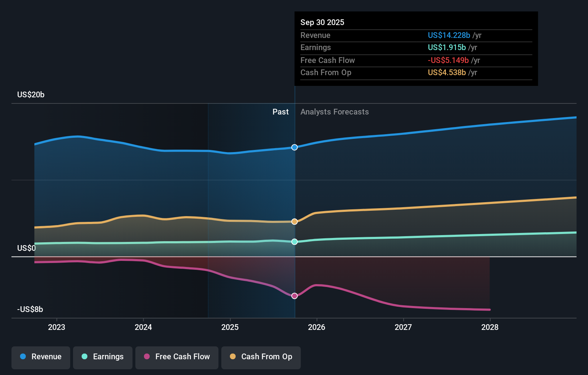Click the blue Revenue dot in the legend

pyautogui.click(x=23, y=357)
